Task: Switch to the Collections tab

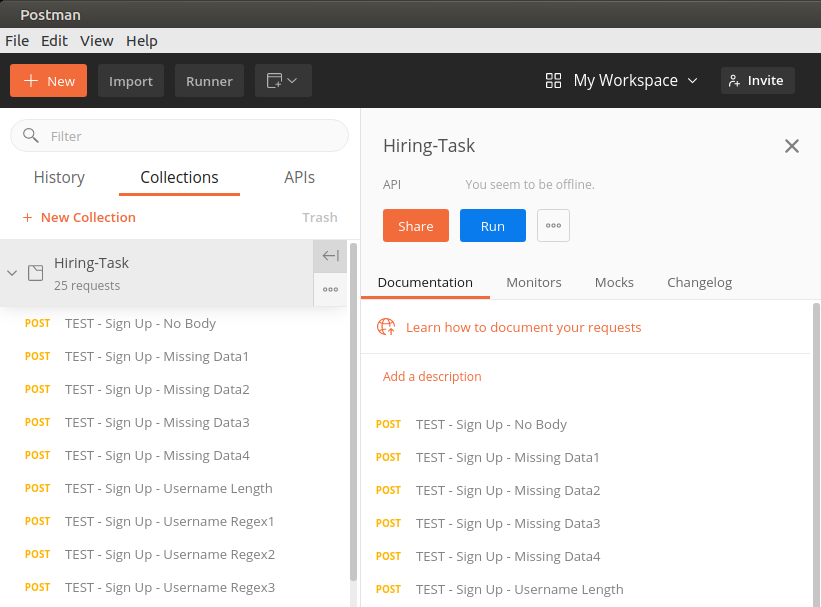Action: 179,178
